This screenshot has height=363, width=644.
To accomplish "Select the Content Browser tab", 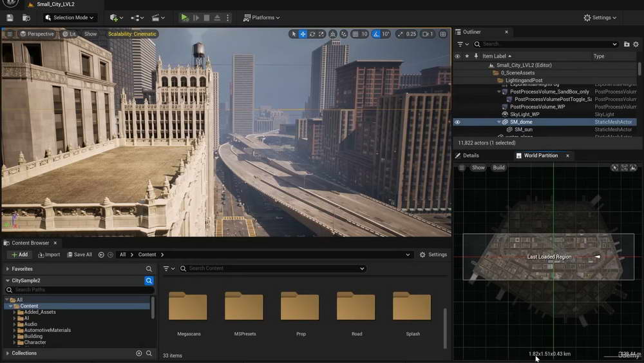I will (x=30, y=243).
